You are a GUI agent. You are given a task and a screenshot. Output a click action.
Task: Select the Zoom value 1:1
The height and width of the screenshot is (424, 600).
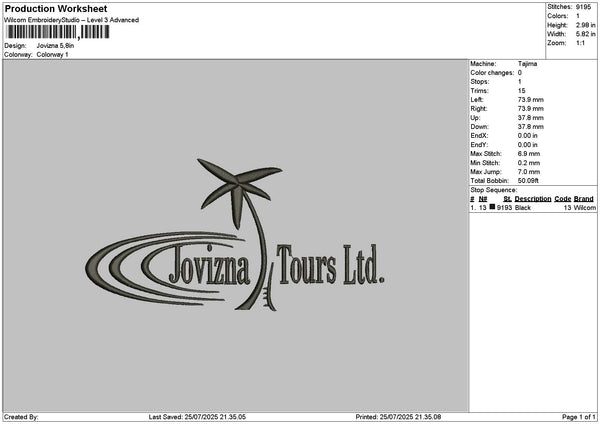click(580, 43)
